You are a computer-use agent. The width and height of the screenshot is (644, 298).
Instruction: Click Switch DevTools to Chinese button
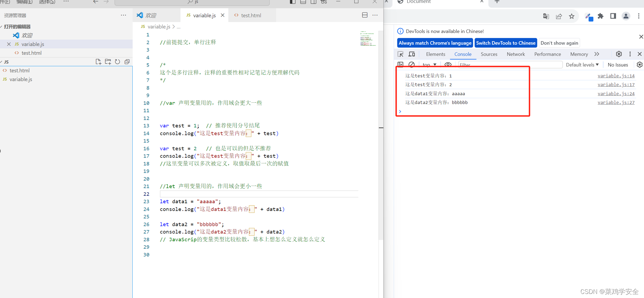(506, 43)
